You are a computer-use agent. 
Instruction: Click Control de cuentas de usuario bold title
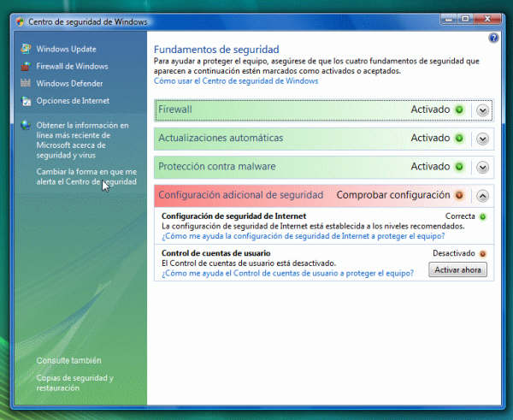click(216, 253)
